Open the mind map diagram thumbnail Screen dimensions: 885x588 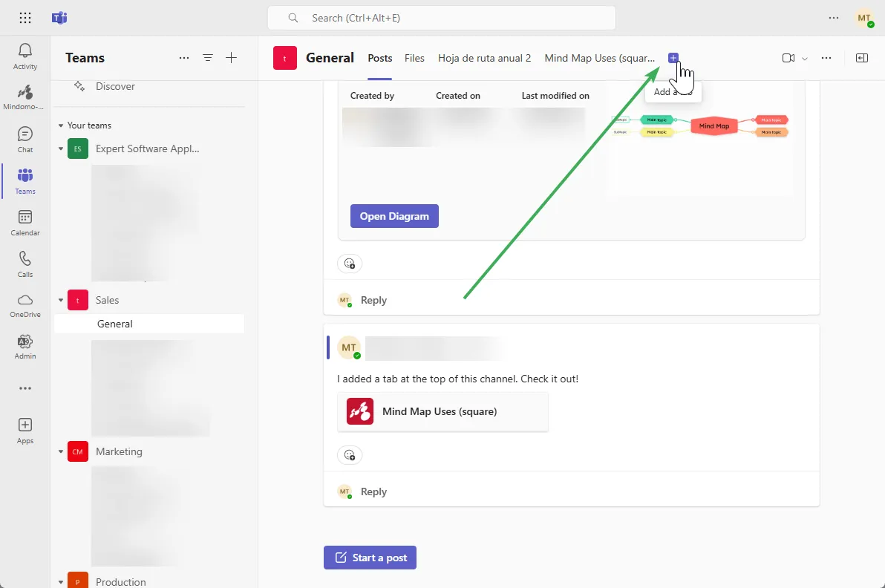pos(700,140)
